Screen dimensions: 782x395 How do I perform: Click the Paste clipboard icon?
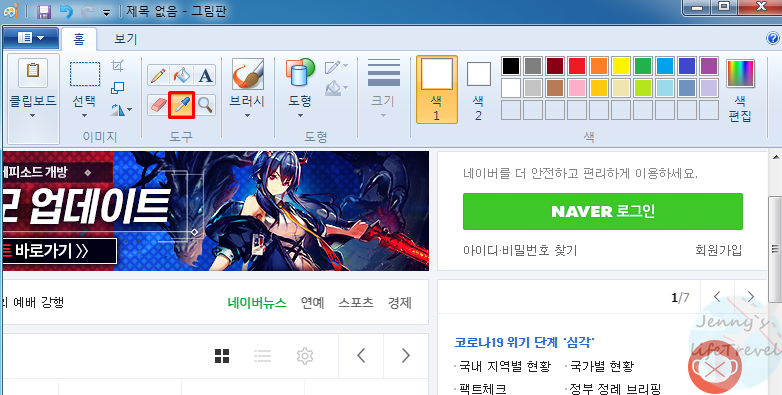point(33,72)
